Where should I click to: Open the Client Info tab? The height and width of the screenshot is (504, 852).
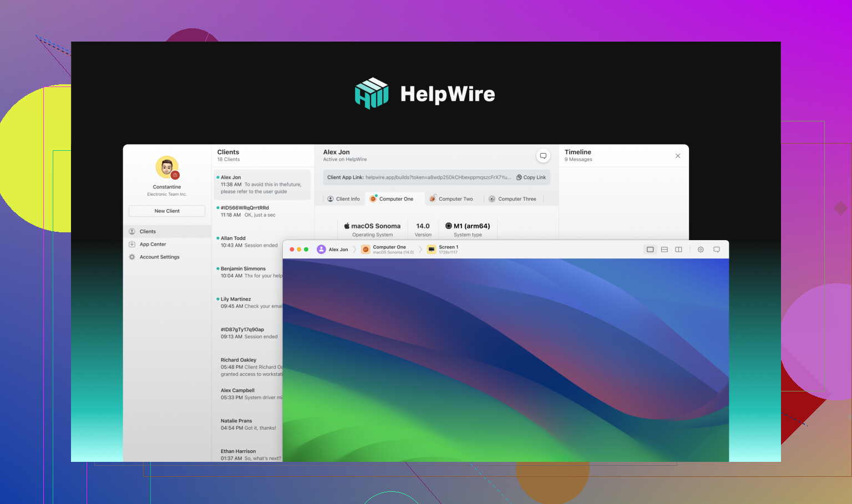tap(344, 199)
